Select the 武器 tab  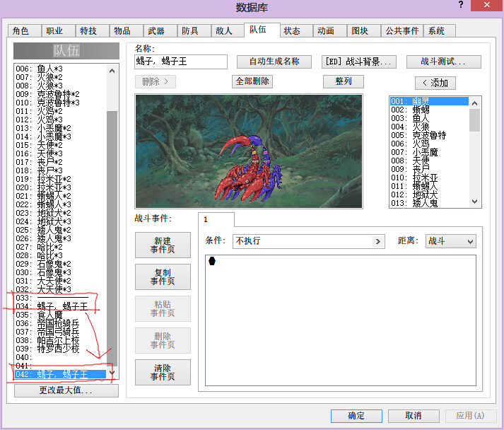pyautogui.click(x=160, y=31)
